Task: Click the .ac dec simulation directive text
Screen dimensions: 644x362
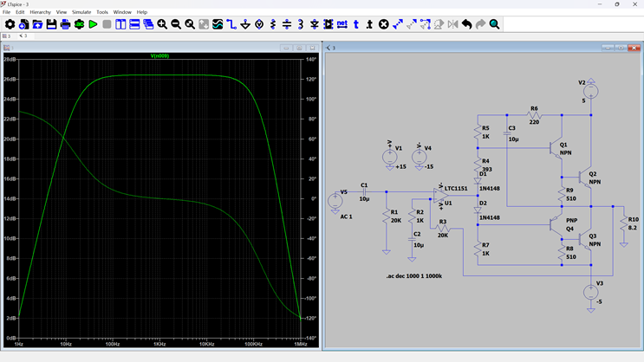Action: pos(413,276)
